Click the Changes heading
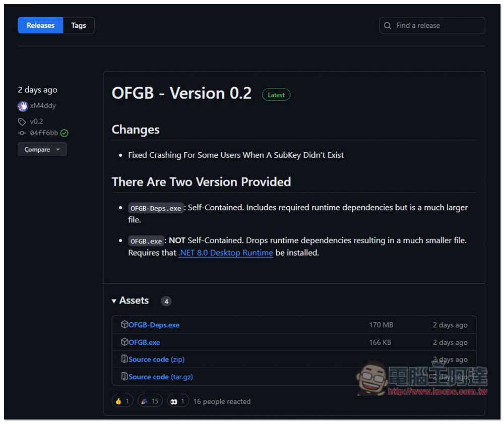 pyautogui.click(x=136, y=130)
